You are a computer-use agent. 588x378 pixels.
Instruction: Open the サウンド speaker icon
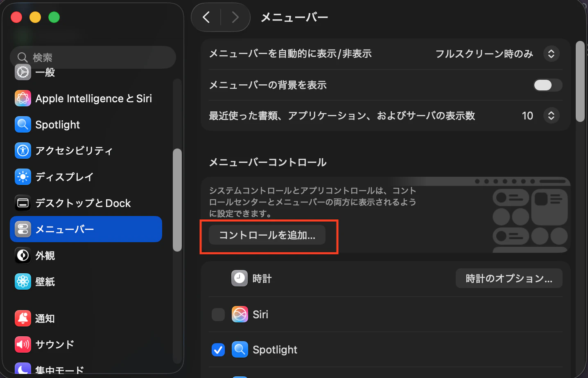pos(23,344)
